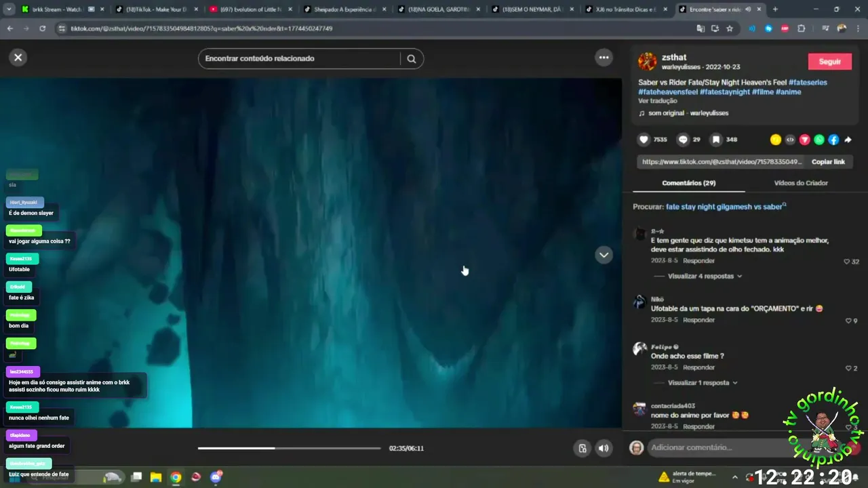Open the tab search dropdown
This screenshot has width=868, height=488.
pyautogui.click(x=9, y=9)
